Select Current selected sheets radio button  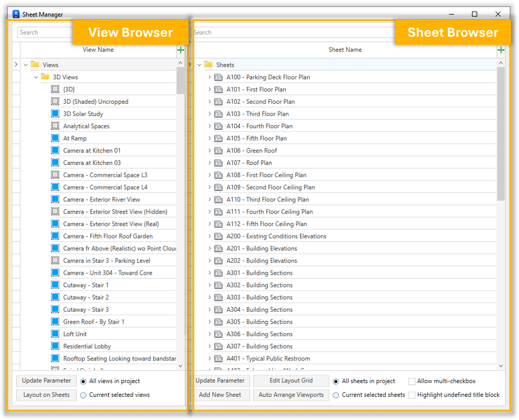pyautogui.click(x=336, y=395)
